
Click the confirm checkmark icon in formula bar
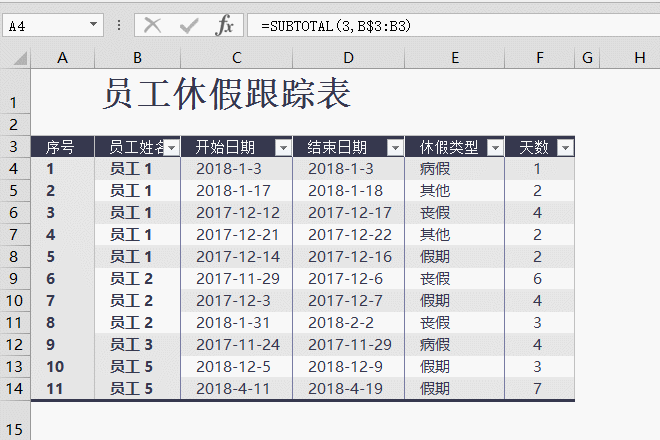coord(189,26)
